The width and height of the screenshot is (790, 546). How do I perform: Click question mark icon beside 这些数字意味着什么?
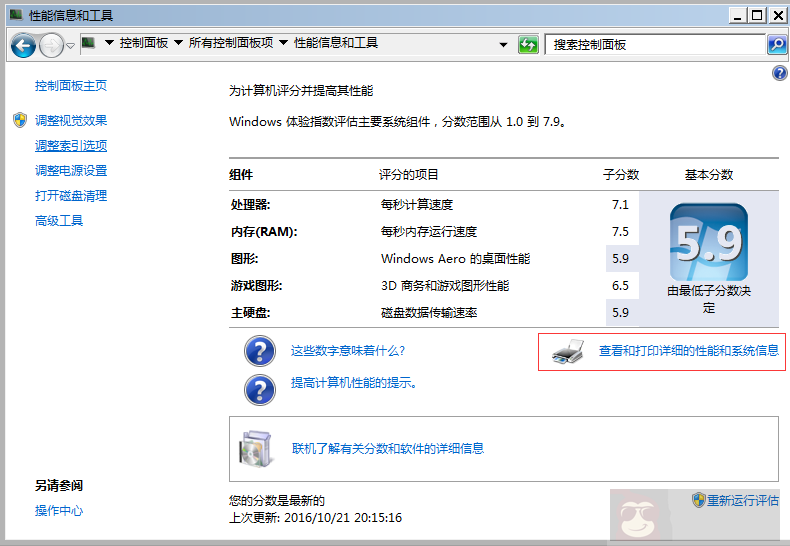260,351
